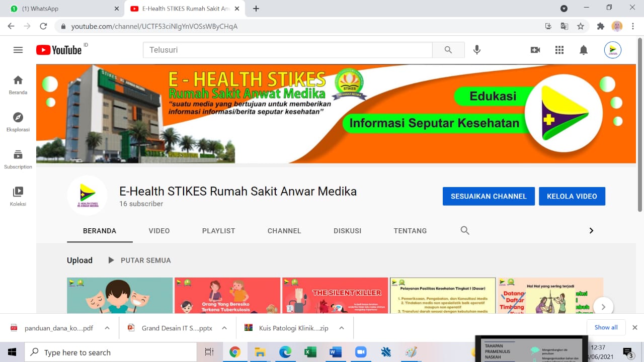The height and width of the screenshot is (362, 644).
Task: Go to Beranda in the sidebar
Action: click(x=18, y=85)
